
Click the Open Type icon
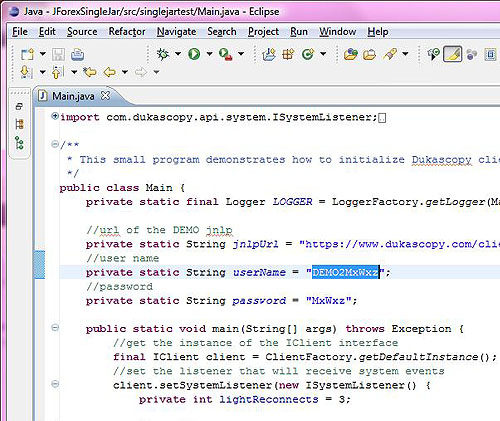pyautogui.click(x=351, y=54)
